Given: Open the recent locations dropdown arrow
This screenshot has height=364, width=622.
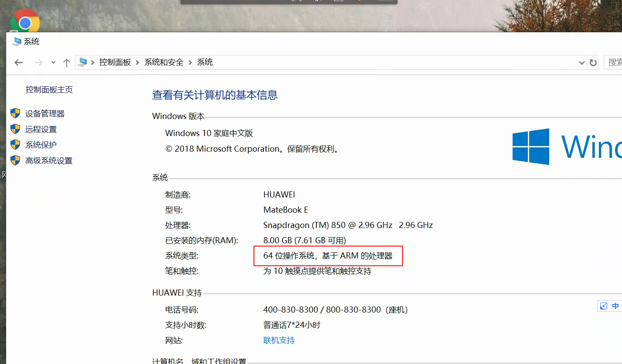Looking at the screenshot, I should tap(53, 62).
